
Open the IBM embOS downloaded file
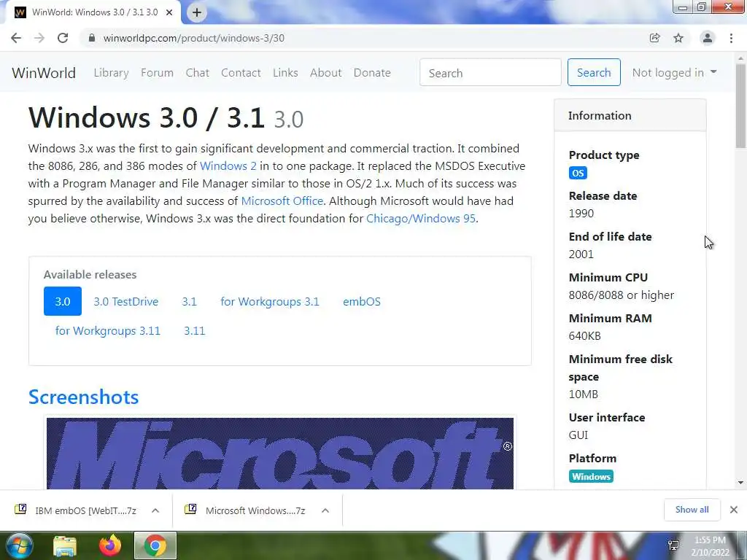coord(76,510)
